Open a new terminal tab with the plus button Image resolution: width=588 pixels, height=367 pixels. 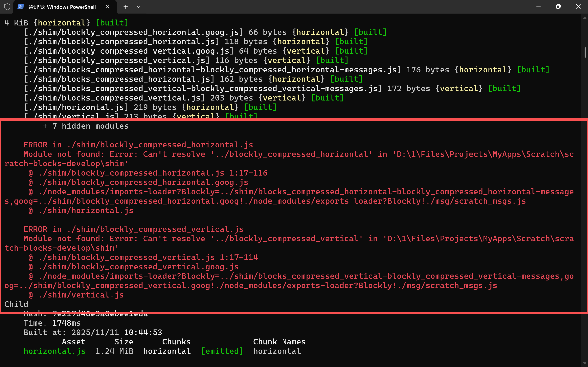[126, 7]
